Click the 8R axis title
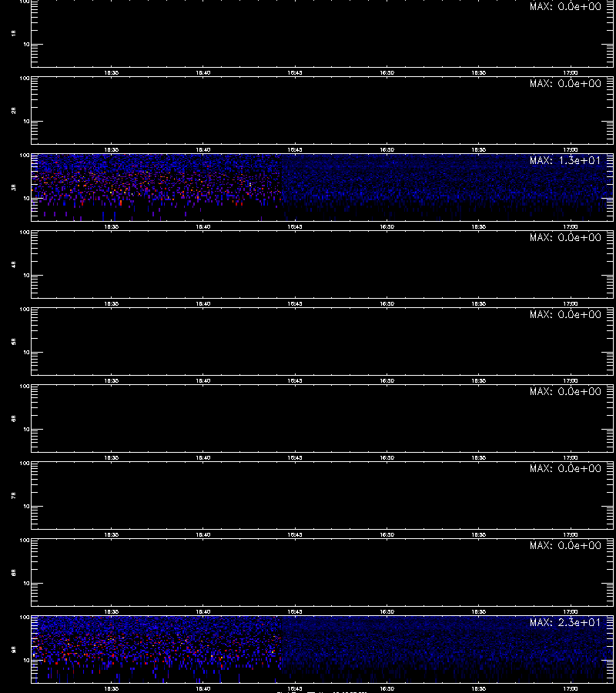Viewport: 616px width, 693px height. click(14, 572)
